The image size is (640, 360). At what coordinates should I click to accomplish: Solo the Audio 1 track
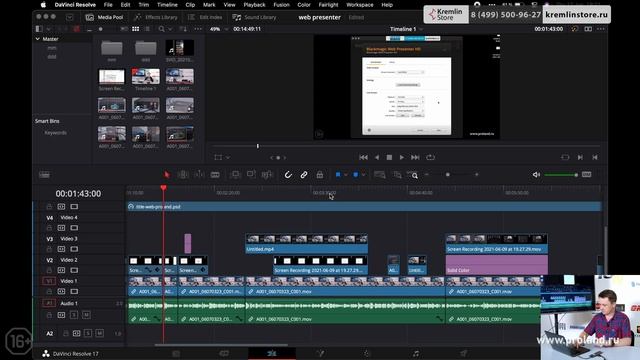pos(74,315)
